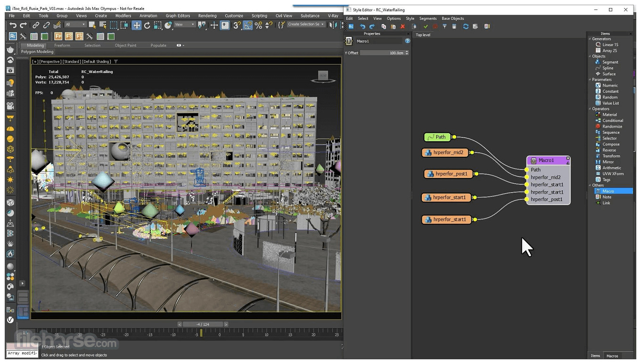Screen dimensions: 641x364
Task: Open the Rendering menu in 3ds Max
Action: point(207,16)
